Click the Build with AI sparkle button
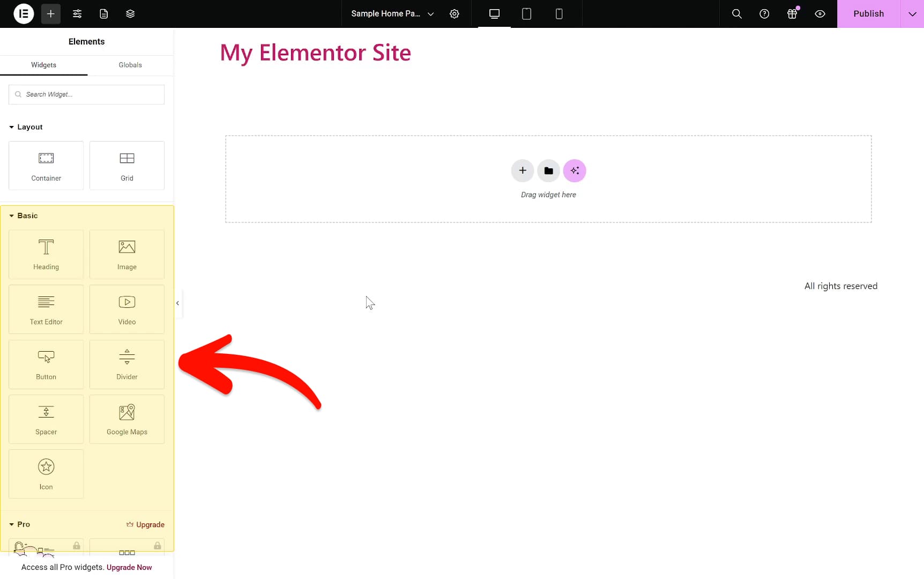The height and width of the screenshot is (579, 924). click(575, 170)
